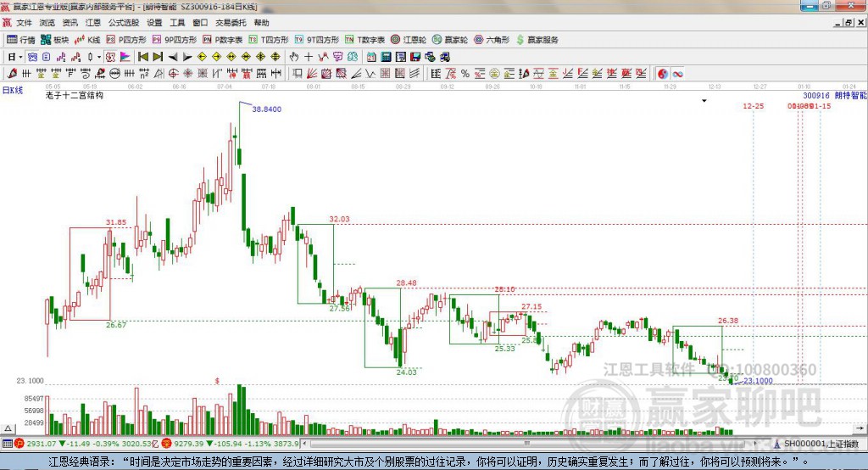Toggle the flag indicator icon

125,57
